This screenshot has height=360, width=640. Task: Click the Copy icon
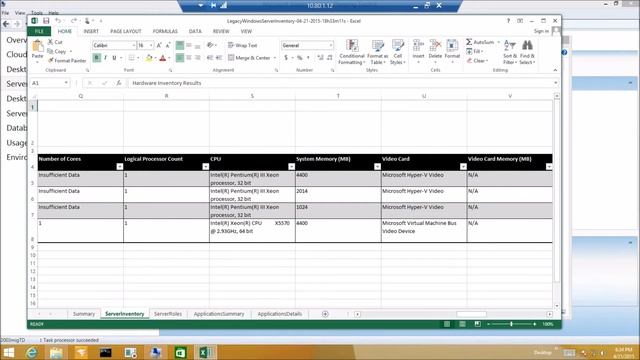tap(50, 51)
